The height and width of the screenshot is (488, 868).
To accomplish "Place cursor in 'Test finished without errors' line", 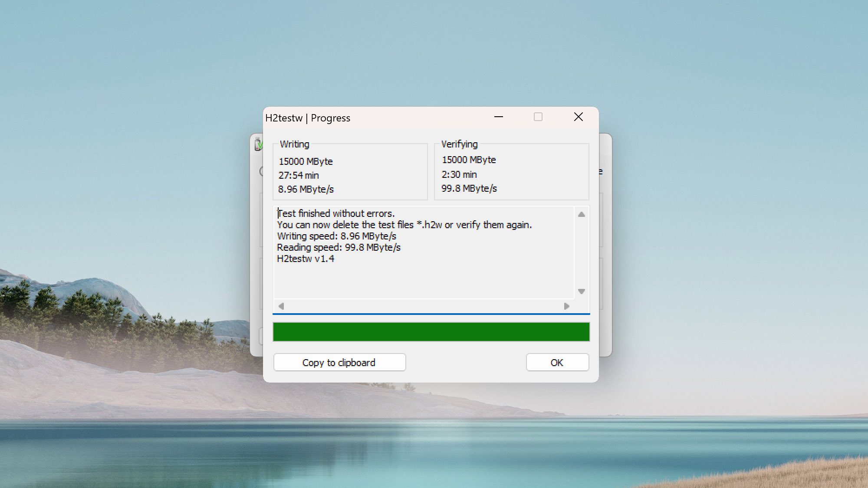I will [x=336, y=214].
